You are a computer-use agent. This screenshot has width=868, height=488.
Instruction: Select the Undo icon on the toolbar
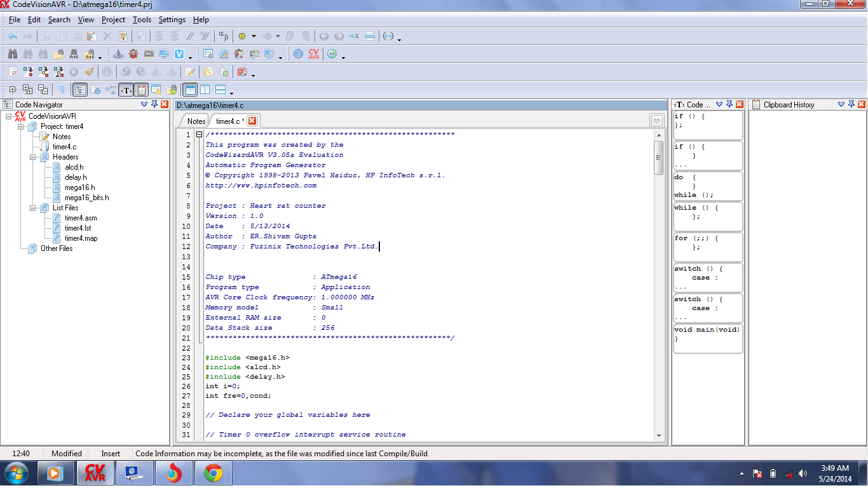tap(13, 36)
